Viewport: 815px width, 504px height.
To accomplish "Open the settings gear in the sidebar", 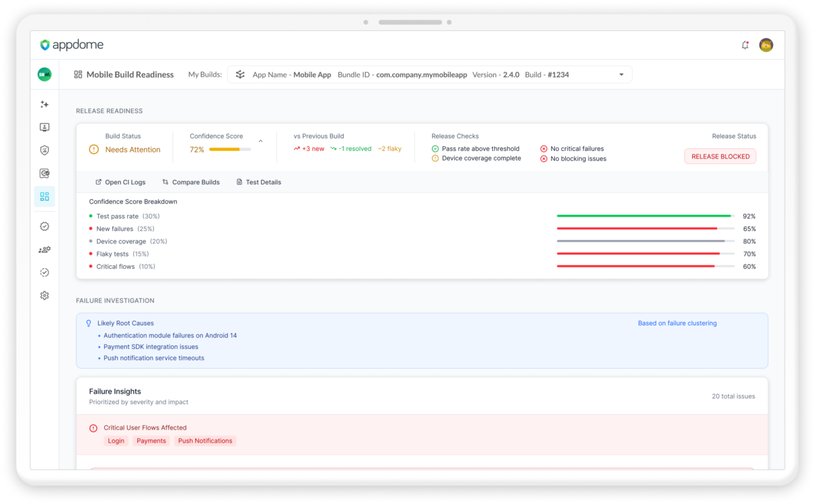I will tap(44, 296).
